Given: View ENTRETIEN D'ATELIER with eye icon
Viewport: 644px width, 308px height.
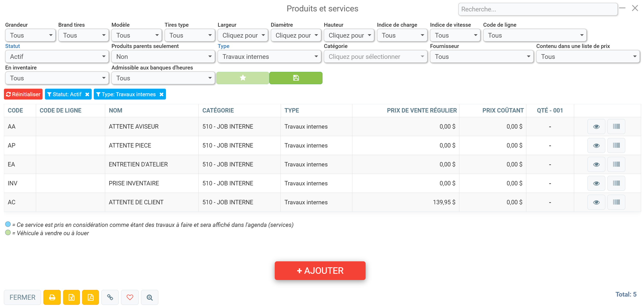Looking at the screenshot, I should [x=596, y=164].
